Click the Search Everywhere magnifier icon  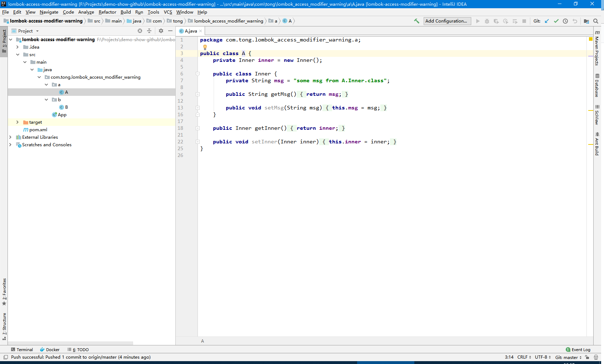coord(596,21)
